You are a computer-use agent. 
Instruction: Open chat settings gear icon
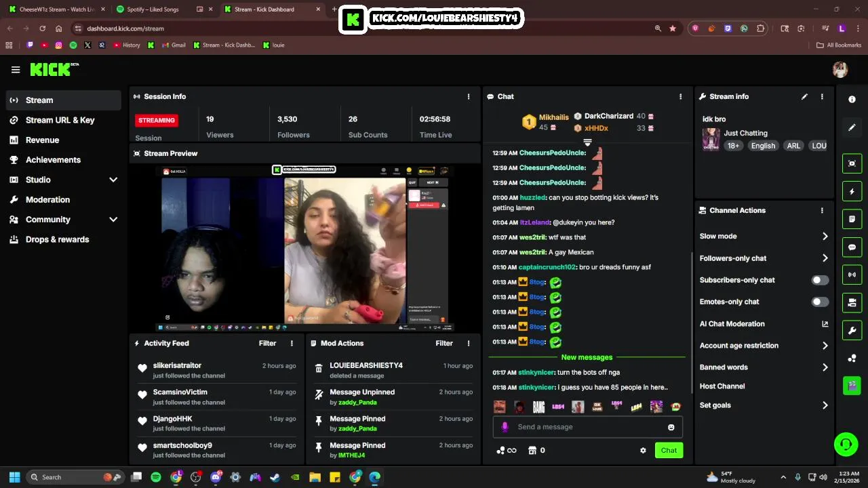click(643, 450)
